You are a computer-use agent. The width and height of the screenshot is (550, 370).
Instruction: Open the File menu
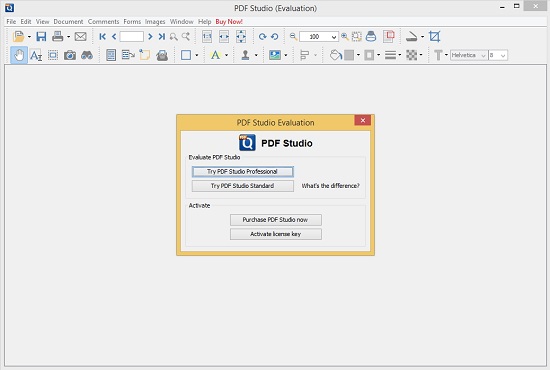(11, 21)
